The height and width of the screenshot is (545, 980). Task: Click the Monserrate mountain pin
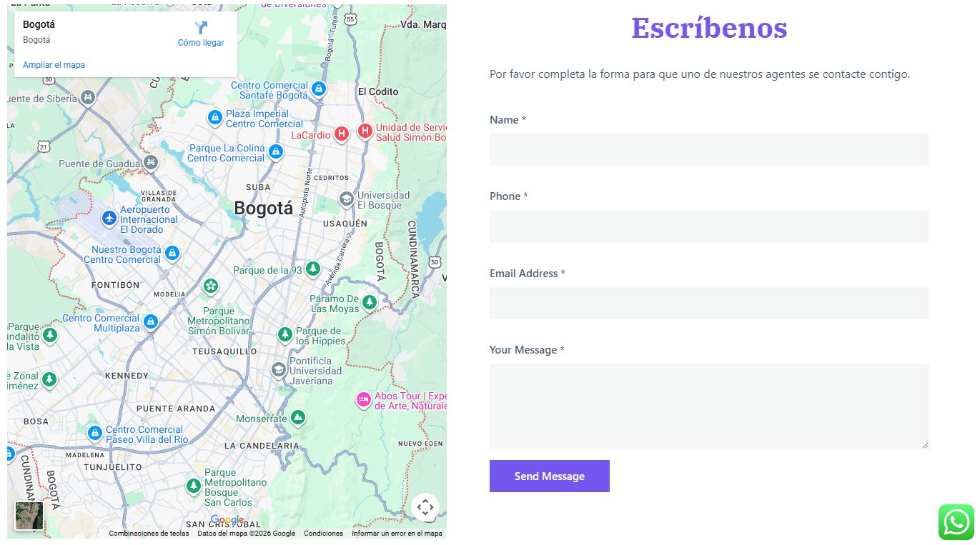298,417
